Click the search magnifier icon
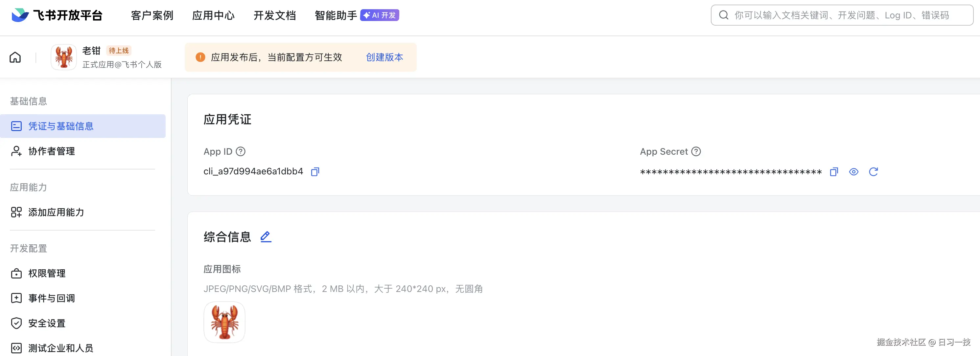This screenshot has height=356, width=980. click(724, 15)
